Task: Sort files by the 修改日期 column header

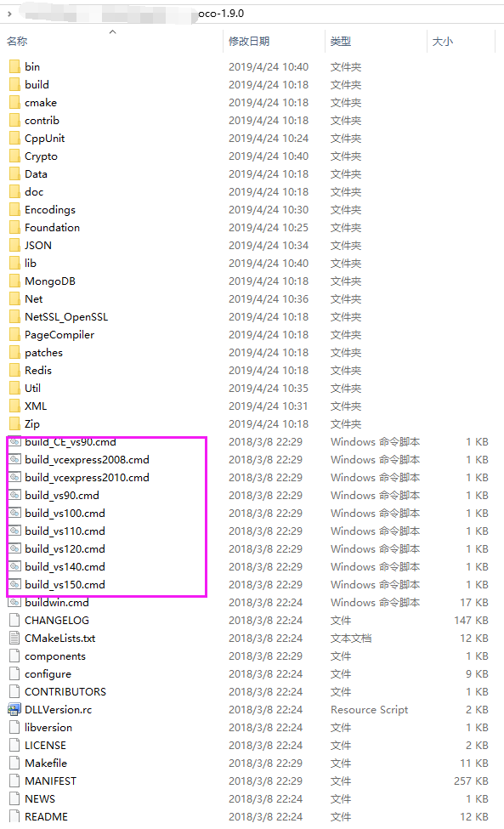Action: click(x=249, y=42)
